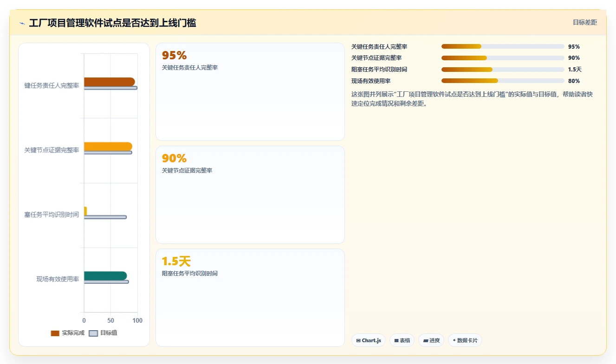Toggle the 目标值 legend entry
The image size is (616, 364).
(103, 333)
